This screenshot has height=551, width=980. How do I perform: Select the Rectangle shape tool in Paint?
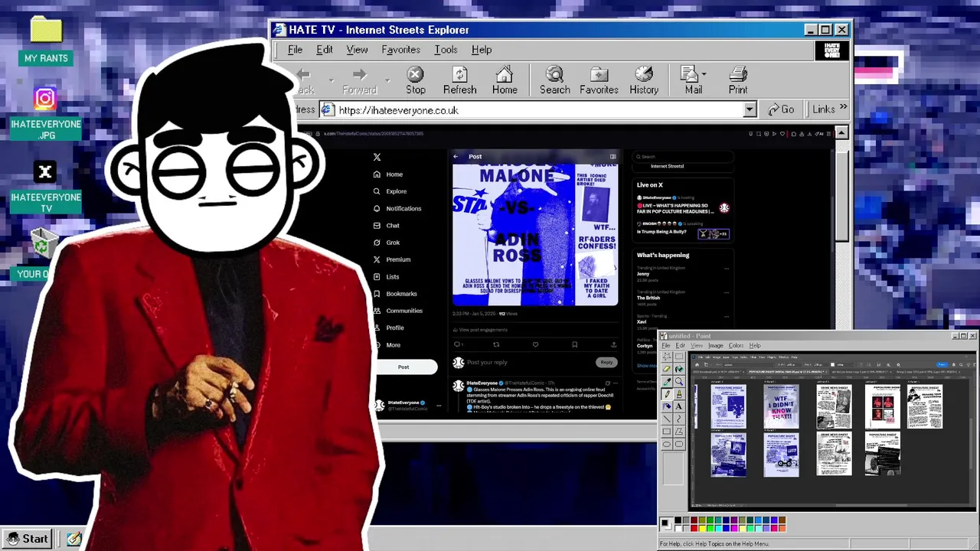point(667,432)
